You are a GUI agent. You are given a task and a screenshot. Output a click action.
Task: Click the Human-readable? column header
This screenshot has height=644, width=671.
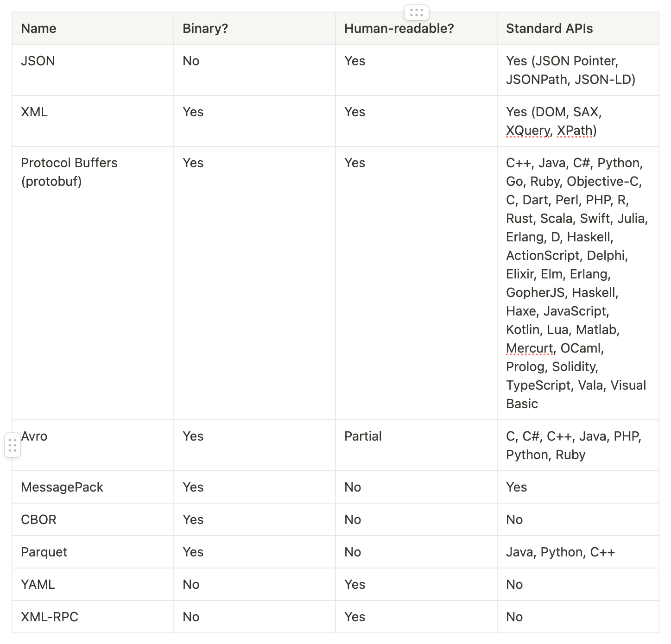tap(399, 28)
